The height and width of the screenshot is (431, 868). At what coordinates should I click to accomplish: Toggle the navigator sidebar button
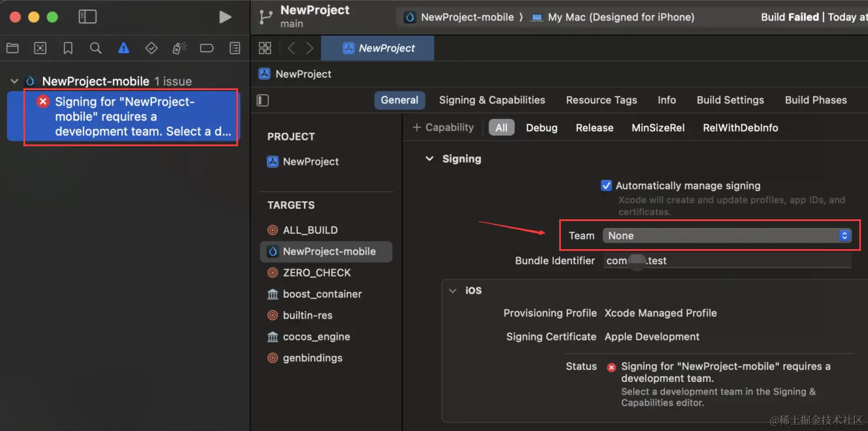tap(87, 17)
